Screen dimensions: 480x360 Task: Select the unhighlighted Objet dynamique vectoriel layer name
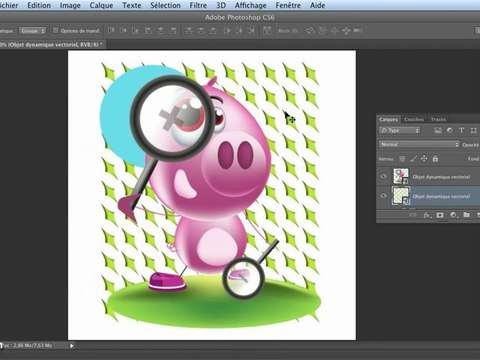[x=441, y=177]
